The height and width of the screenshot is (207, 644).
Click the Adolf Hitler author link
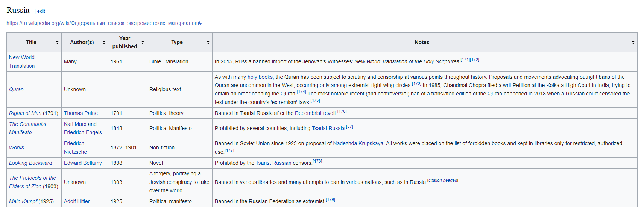pyautogui.click(x=77, y=201)
